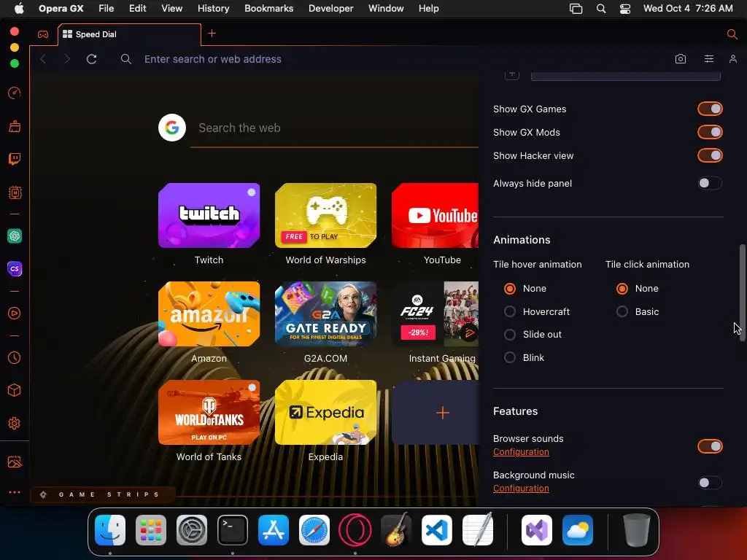
Task: Click the add site plus tile
Action: click(436, 413)
